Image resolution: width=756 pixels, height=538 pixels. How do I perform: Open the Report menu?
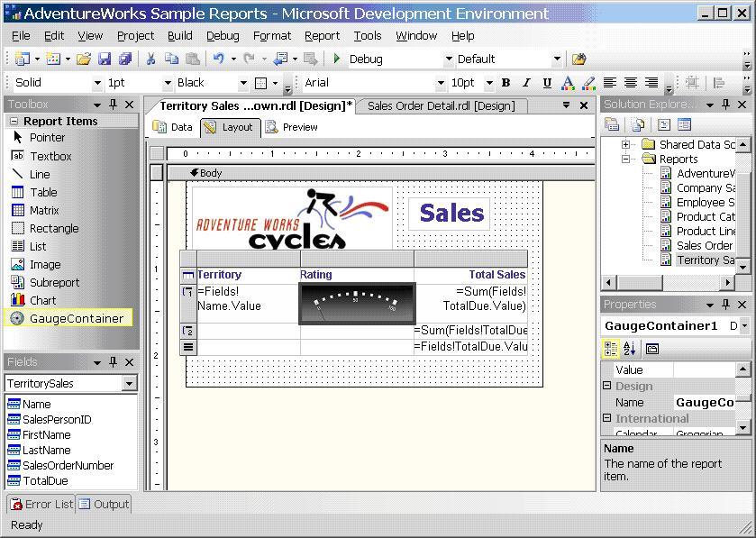(322, 35)
